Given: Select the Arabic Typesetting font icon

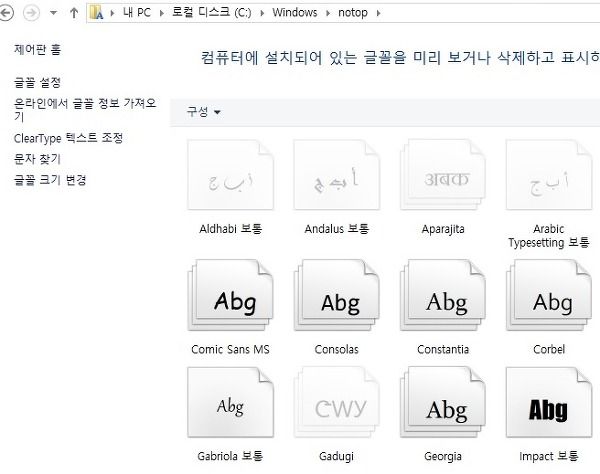Looking at the screenshot, I should pyautogui.click(x=549, y=174).
